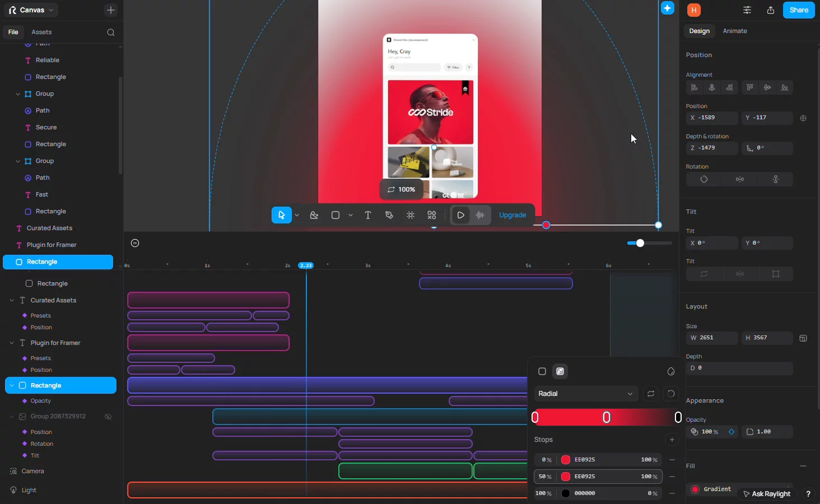This screenshot has height=504, width=820.
Task: Toggle visibility of Group 2087329912
Action: [x=108, y=417]
